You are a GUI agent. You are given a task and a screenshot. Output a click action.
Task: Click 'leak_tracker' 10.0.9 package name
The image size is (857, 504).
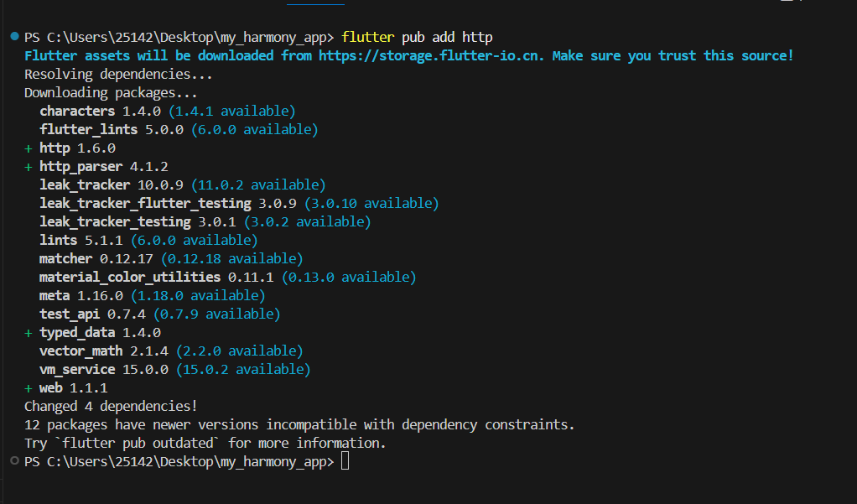pyautogui.click(x=85, y=184)
